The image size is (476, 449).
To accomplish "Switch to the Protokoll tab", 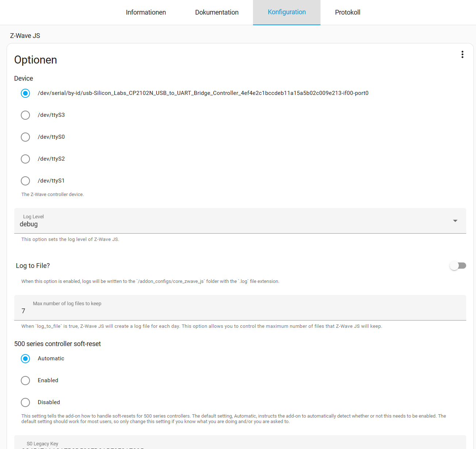I will 347,12.
